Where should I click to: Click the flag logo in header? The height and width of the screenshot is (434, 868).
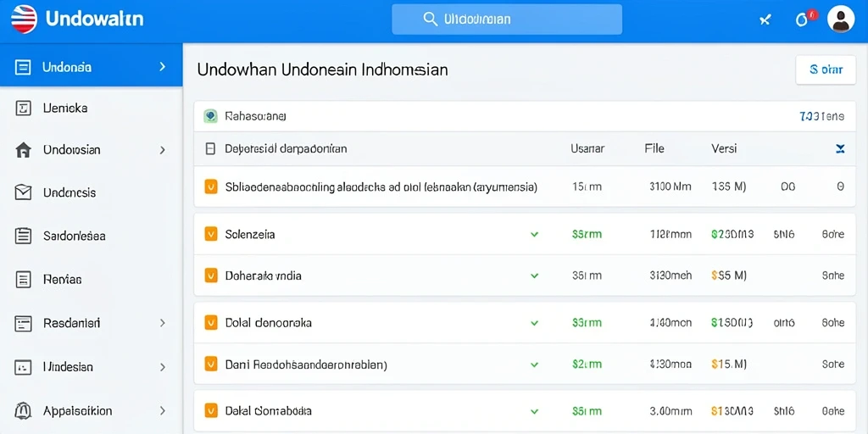(24, 19)
